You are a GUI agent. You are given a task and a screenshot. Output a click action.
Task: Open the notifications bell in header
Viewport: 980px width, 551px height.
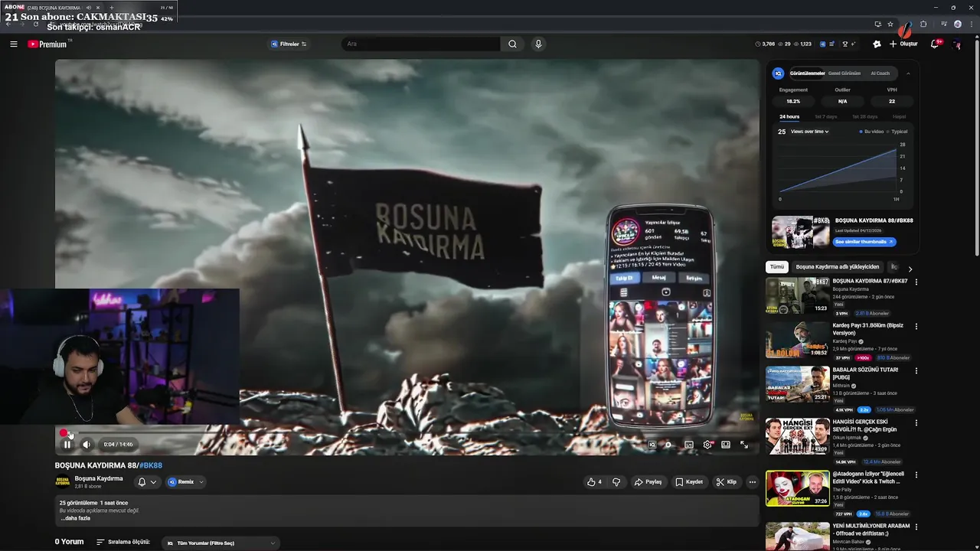coord(935,44)
